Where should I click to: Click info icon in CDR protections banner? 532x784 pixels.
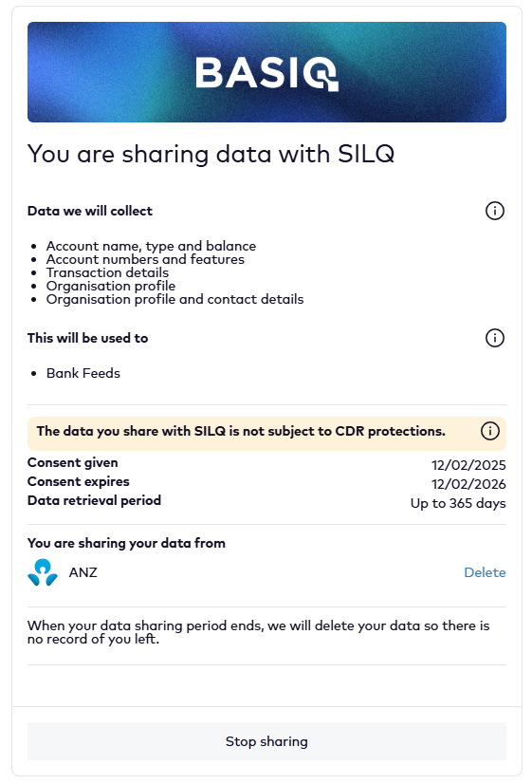(489, 431)
